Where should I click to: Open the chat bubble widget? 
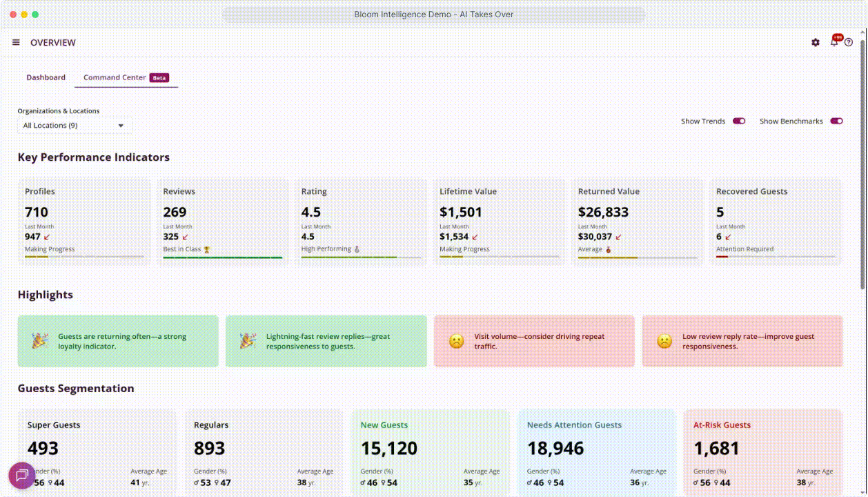[21, 475]
